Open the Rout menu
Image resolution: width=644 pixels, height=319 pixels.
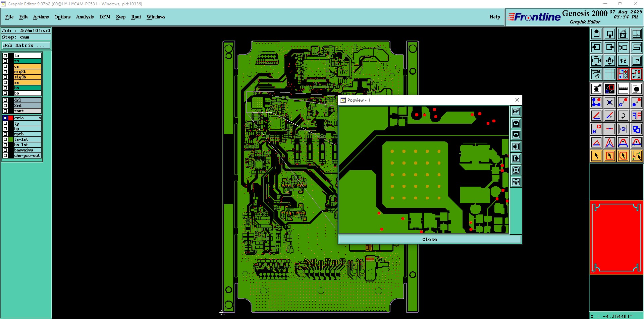136,17
